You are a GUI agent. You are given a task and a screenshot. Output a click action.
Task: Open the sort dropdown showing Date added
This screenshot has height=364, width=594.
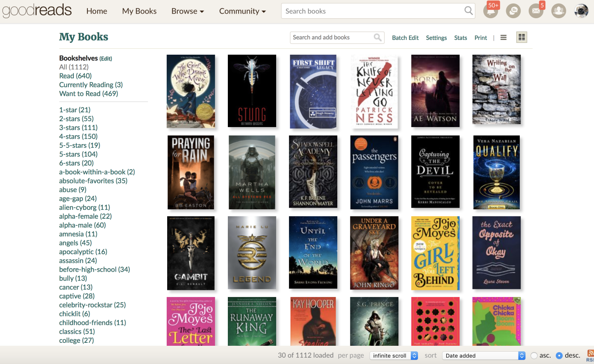[x=483, y=355]
